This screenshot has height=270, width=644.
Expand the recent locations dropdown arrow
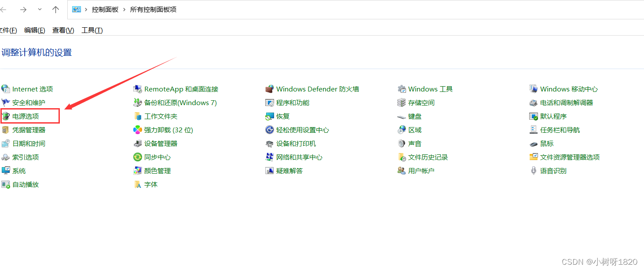[40, 9]
